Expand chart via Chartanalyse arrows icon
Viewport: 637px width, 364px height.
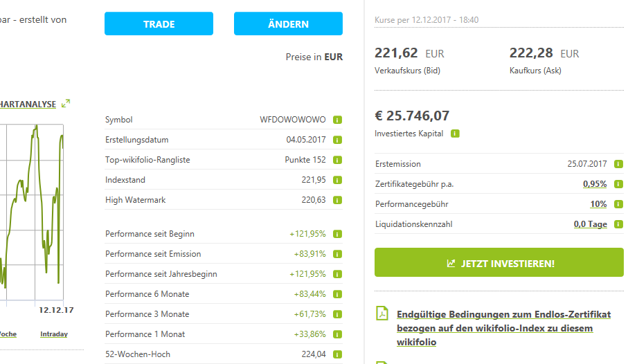(66, 104)
